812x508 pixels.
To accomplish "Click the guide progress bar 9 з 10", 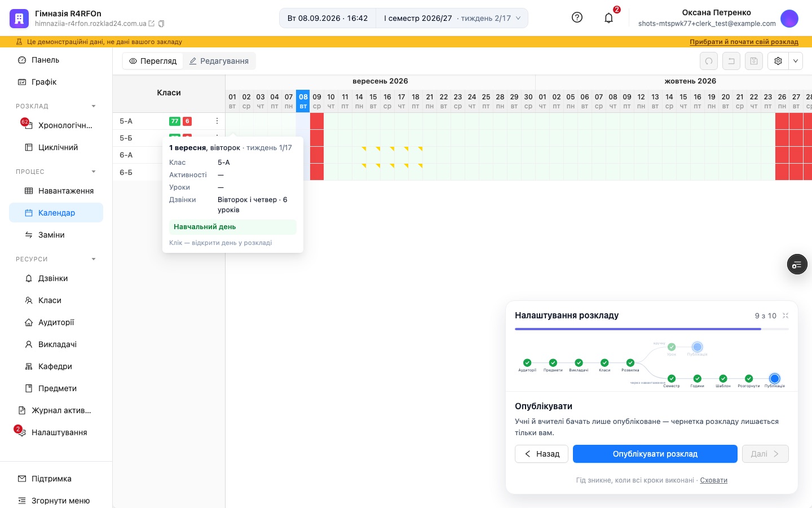I will point(652,329).
